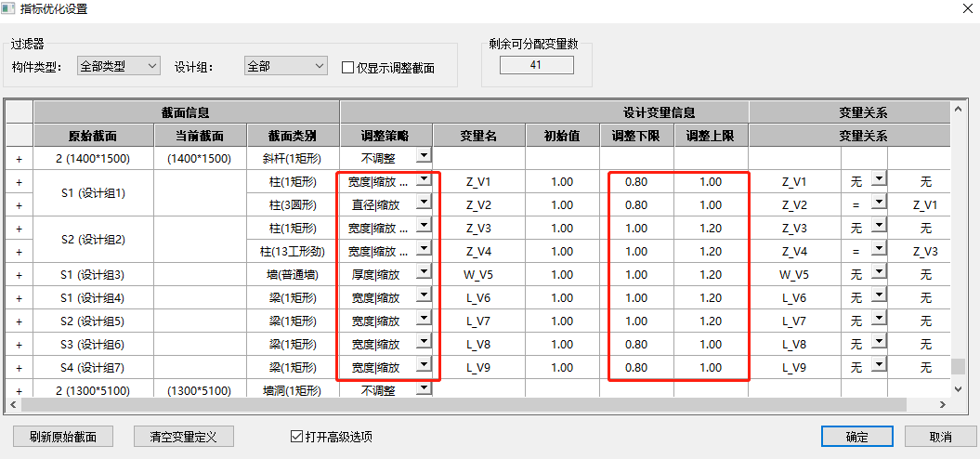Open the 设计组 dropdown showing 全部
Viewport: 980px width, 459px height.
point(286,67)
